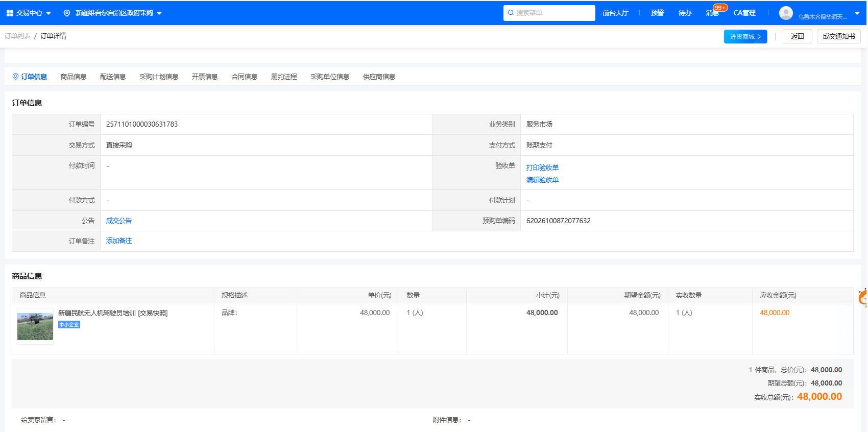The height and width of the screenshot is (432, 868).
Task: Open 待办 in the top bar
Action: pyautogui.click(x=685, y=13)
